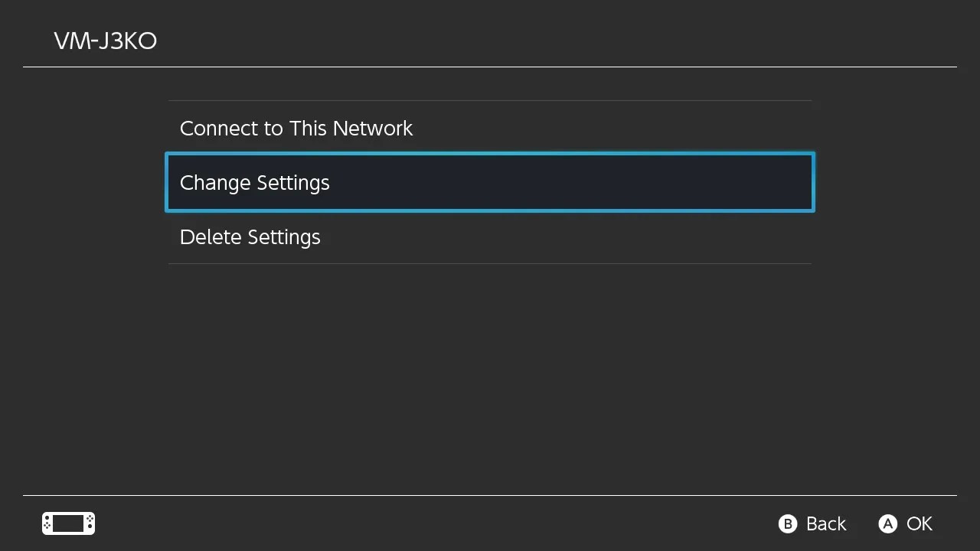Click Connect to This Network row
The width and height of the screenshot is (980, 551).
click(x=296, y=128)
